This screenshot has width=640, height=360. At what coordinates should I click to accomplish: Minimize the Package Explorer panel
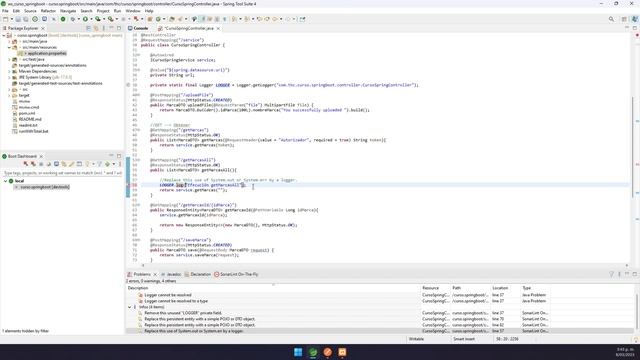111,28
